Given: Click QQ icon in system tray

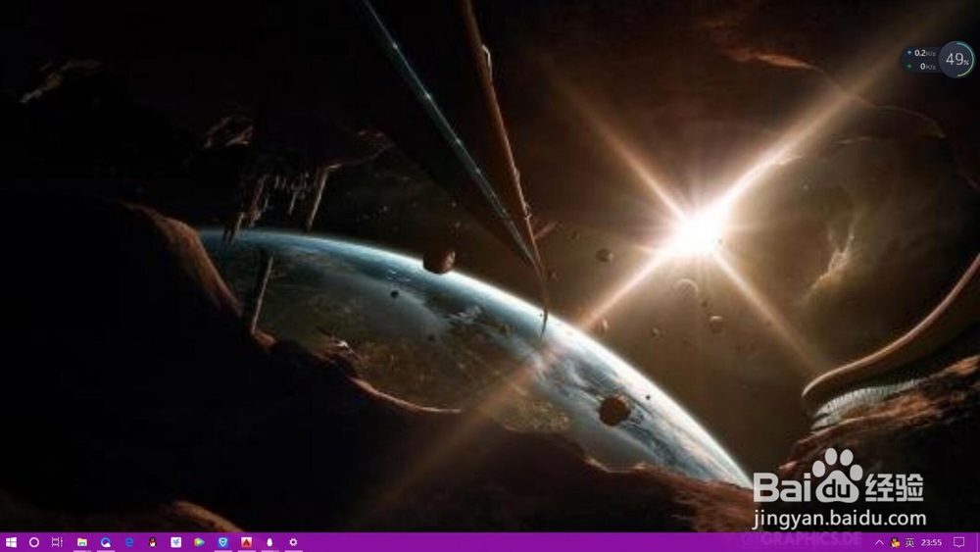Looking at the screenshot, I should pyautogui.click(x=895, y=542).
